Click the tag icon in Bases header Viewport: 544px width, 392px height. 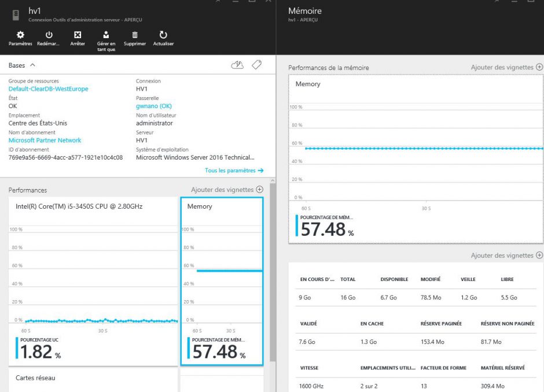tap(256, 65)
